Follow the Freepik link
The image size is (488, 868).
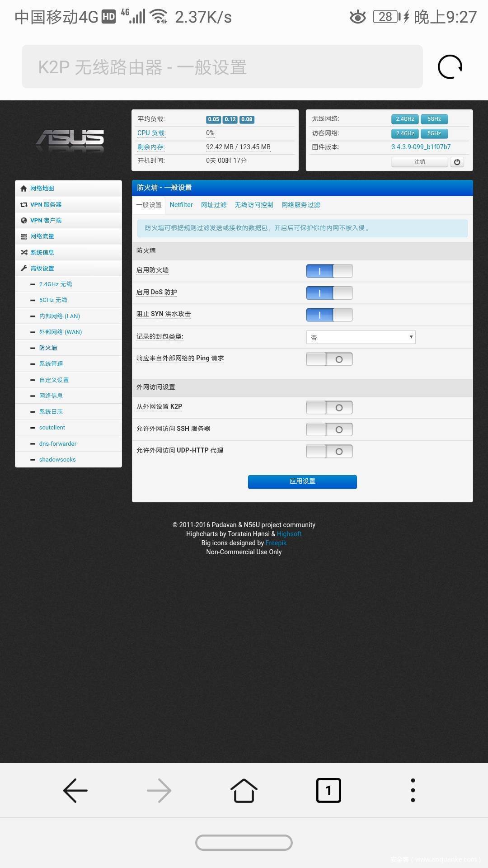point(276,543)
